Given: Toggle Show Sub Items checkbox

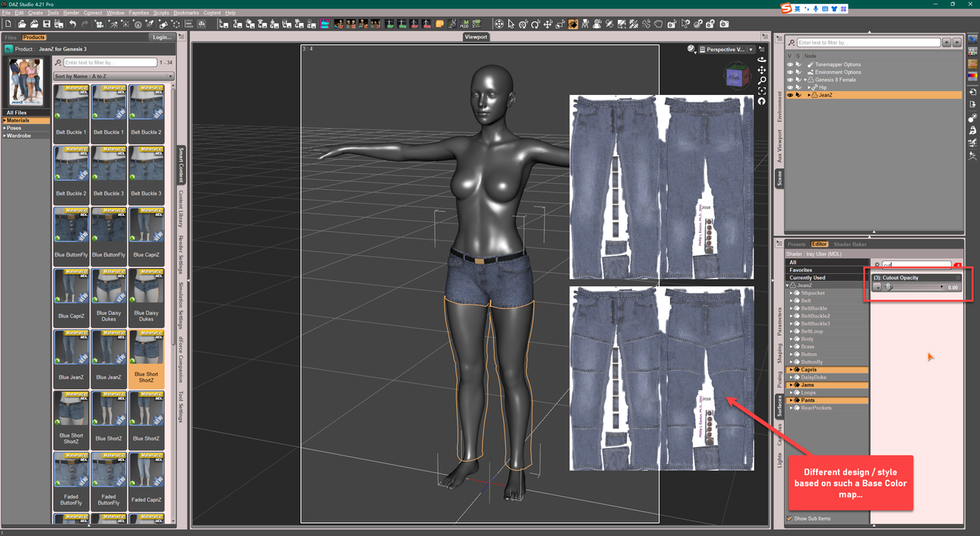Looking at the screenshot, I should [x=789, y=518].
